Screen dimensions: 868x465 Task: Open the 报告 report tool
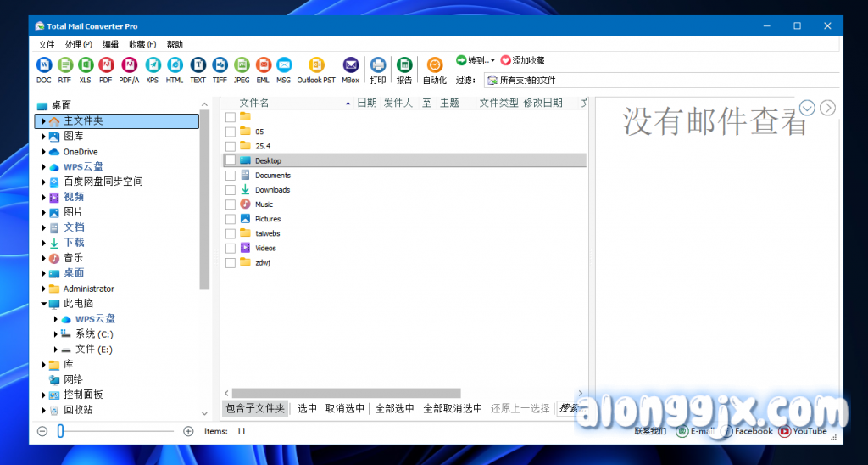pos(404,65)
